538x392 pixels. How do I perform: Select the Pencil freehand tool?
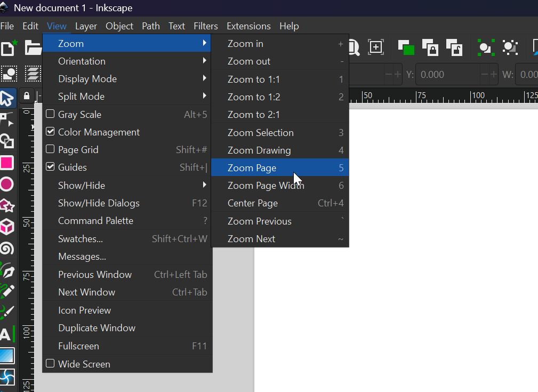pos(7,291)
